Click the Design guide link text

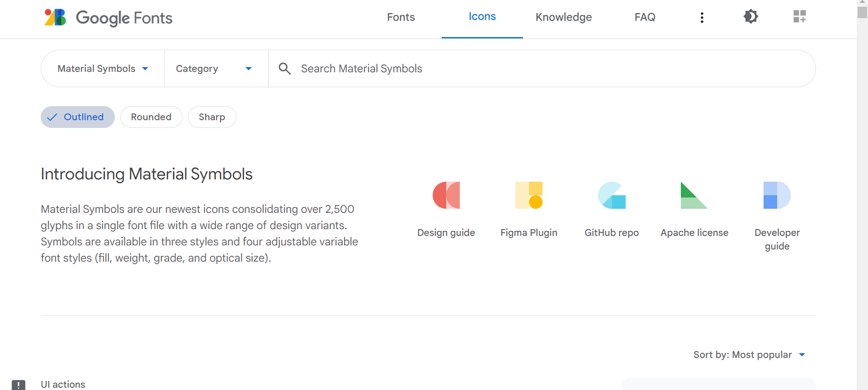coord(446,233)
